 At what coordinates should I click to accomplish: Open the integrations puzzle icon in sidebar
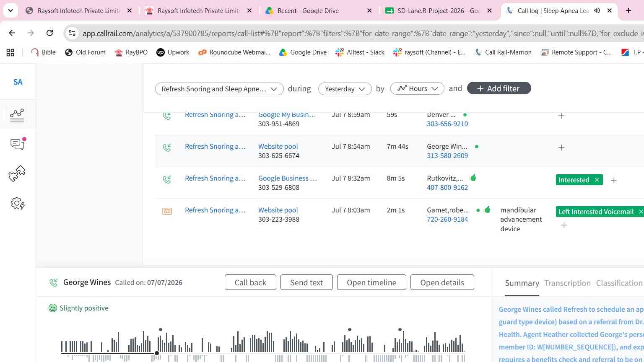(x=17, y=173)
